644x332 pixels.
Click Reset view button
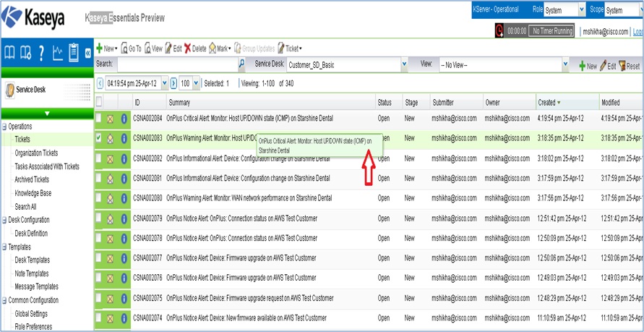coord(629,66)
